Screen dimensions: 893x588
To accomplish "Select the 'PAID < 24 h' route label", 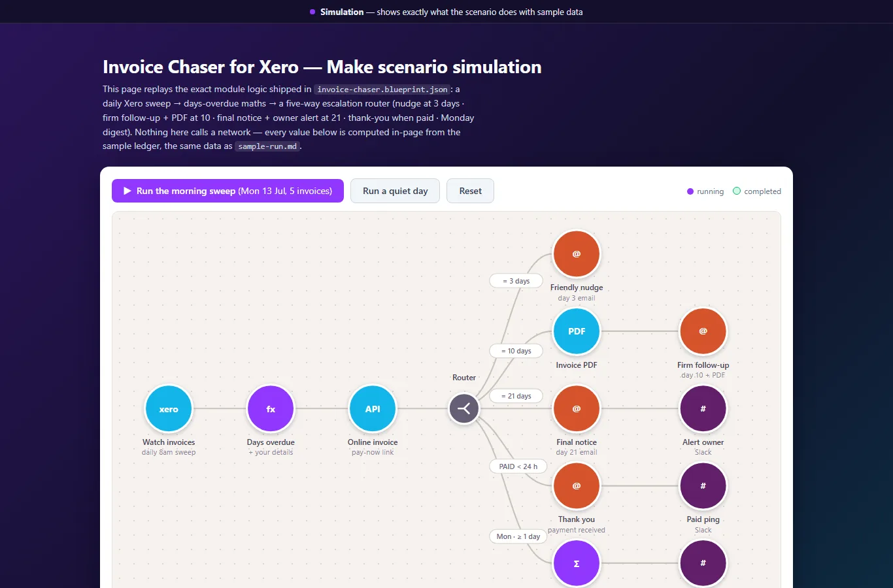I will pos(518,466).
